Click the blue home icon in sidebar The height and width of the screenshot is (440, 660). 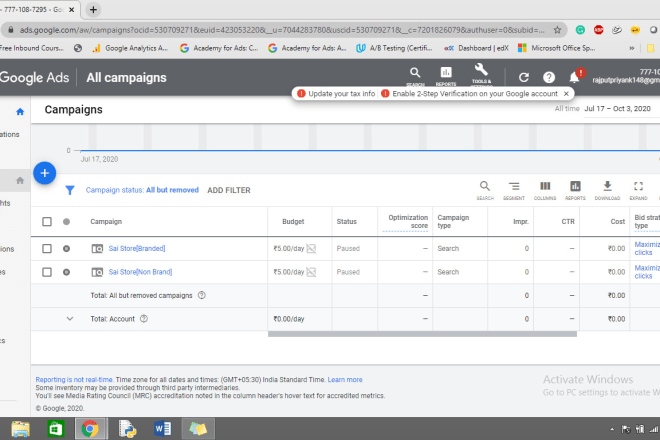20,112
